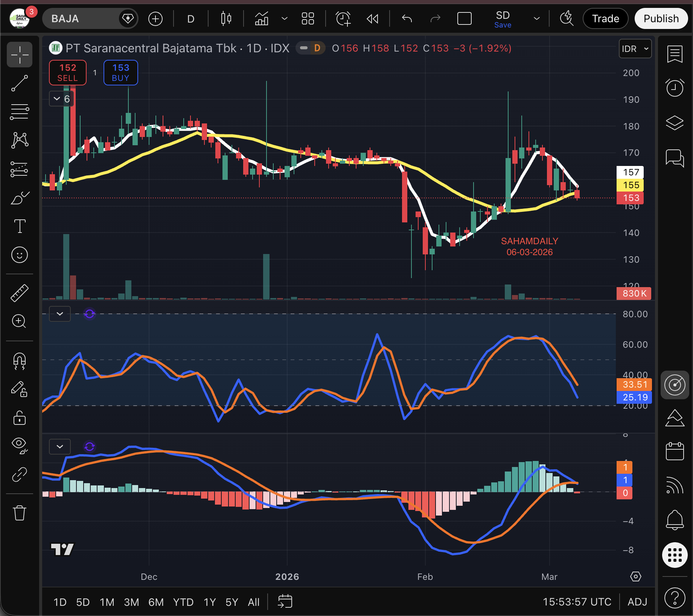Viewport: 693px width, 616px height.
Task: Click the yellow 155 price label
Action: [631, 185]
